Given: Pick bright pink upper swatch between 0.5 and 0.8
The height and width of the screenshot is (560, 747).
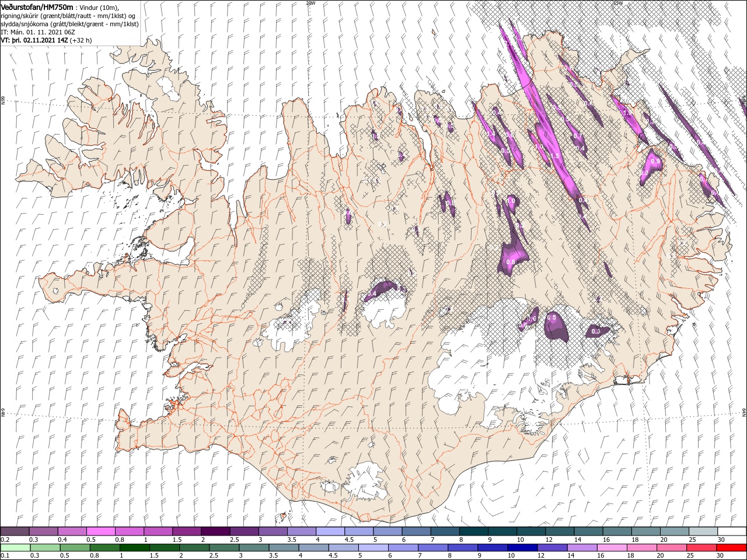Looking at the screenshot, I should 101,531.
